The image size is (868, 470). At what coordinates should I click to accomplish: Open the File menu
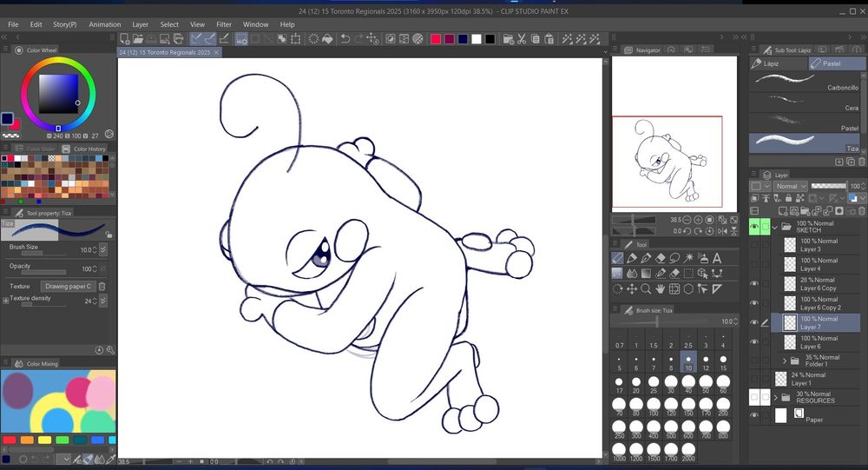point(13,24)
